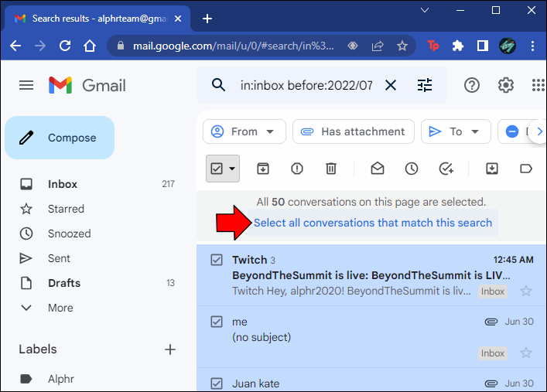Image resolution: width=547 pixels, height=392 pixels.
Task: Click the search magnifier icon
Action: 218,85
